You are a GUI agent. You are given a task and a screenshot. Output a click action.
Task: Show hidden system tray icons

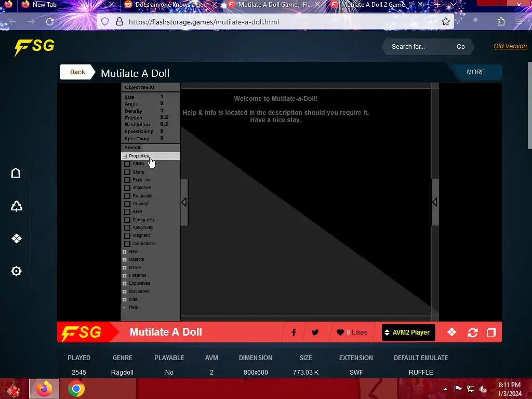coord(445,389)
